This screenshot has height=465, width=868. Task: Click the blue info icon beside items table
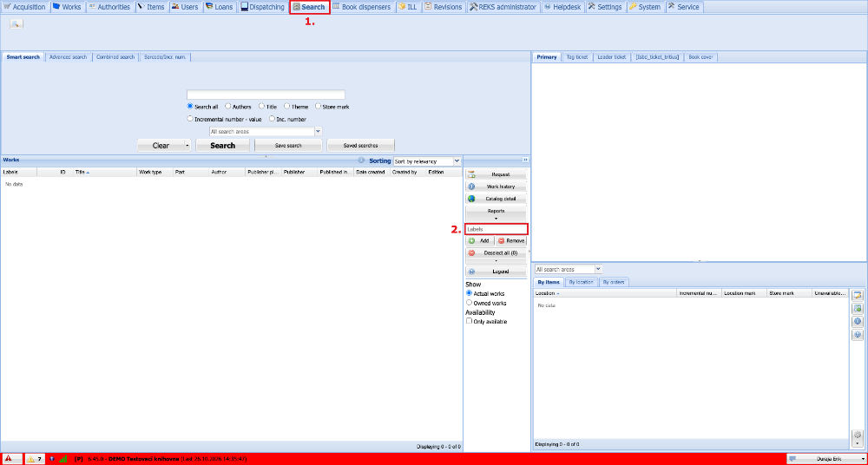pyautogui.click(x=858, y=322)
